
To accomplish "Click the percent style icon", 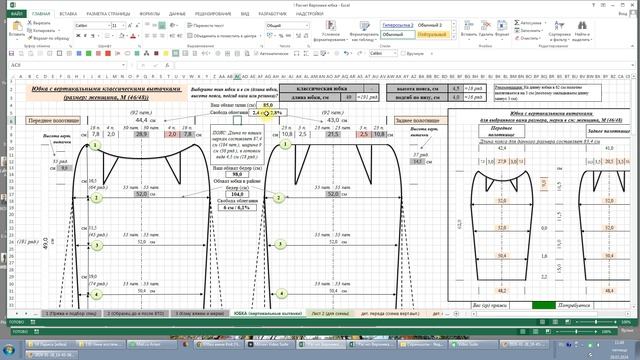I will [281, 36].
